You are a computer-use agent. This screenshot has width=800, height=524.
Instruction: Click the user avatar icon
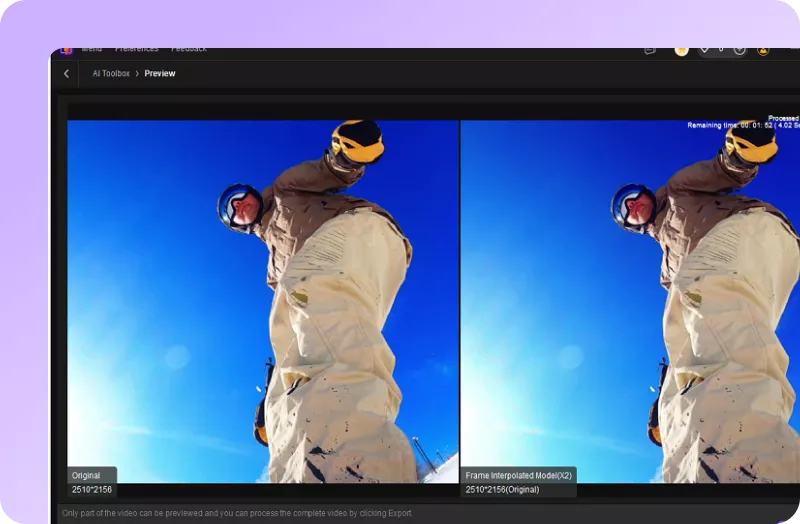pos(763,51)
